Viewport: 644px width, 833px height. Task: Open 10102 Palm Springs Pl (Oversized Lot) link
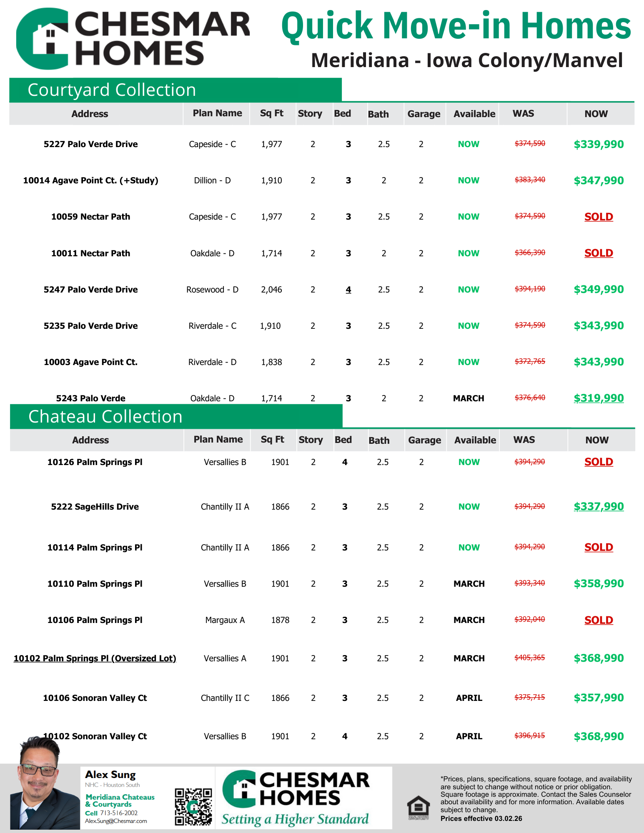95,658
